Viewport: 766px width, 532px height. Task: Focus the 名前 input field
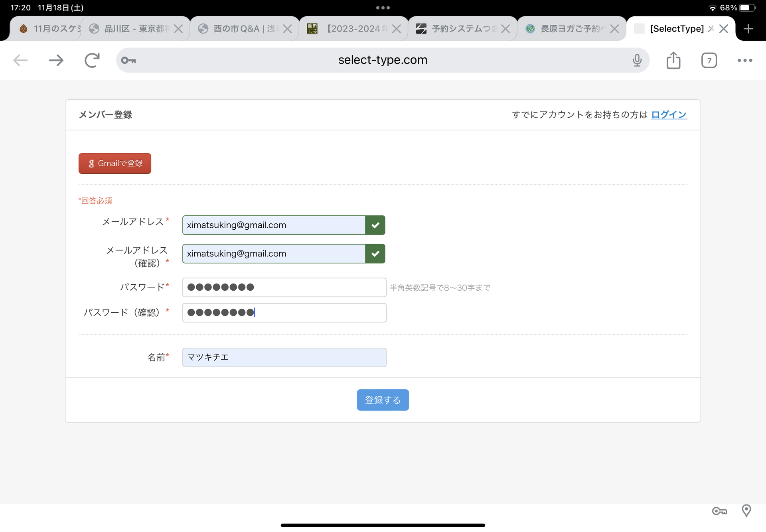[284, 357]
